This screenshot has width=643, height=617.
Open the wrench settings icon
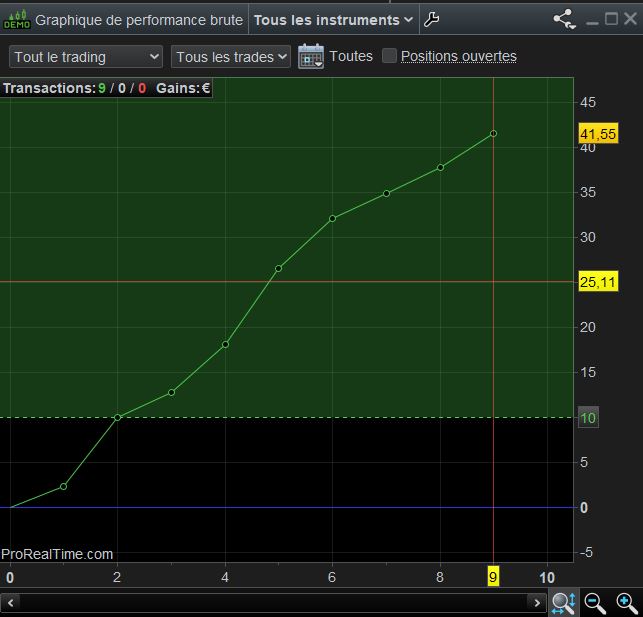pos(432,19)
